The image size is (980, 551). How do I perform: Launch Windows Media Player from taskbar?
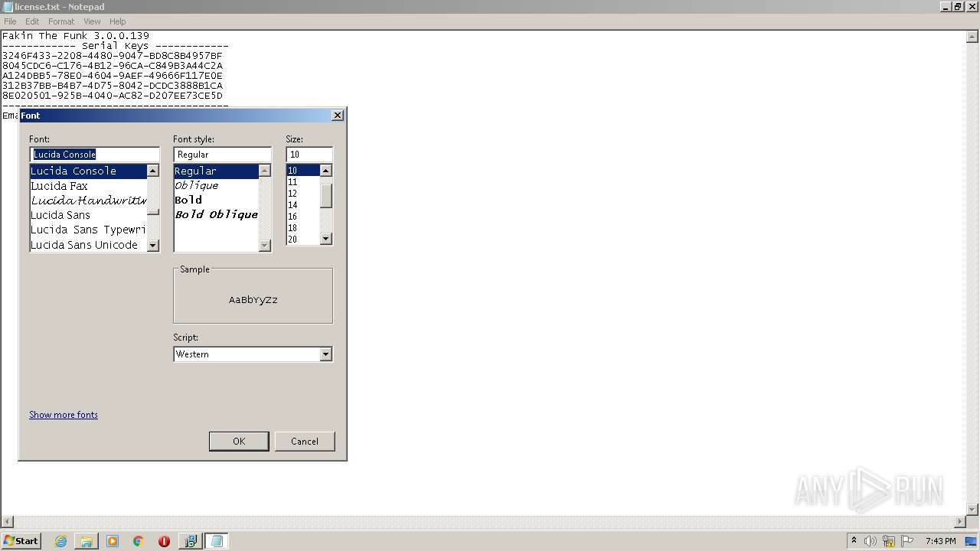click(113, 541)
